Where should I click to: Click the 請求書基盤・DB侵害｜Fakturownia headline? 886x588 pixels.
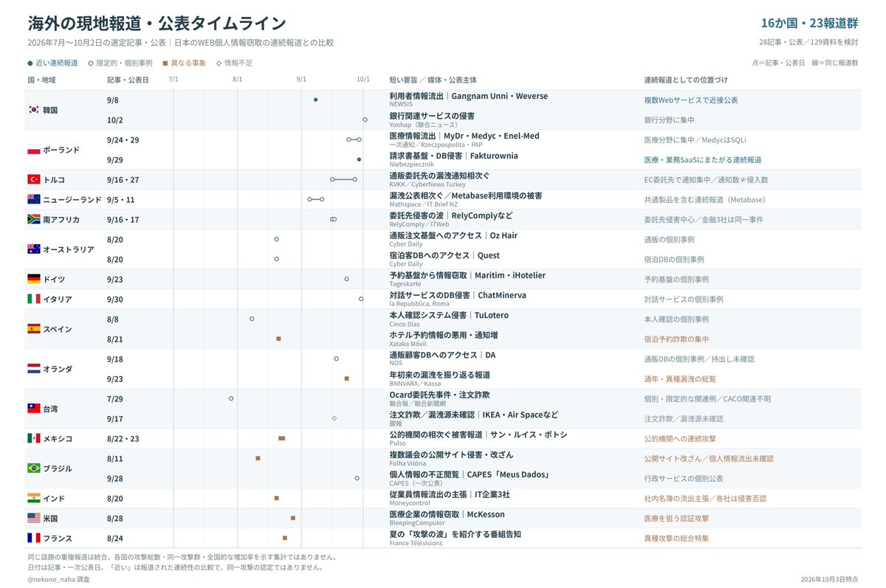[x=453, y=156]
